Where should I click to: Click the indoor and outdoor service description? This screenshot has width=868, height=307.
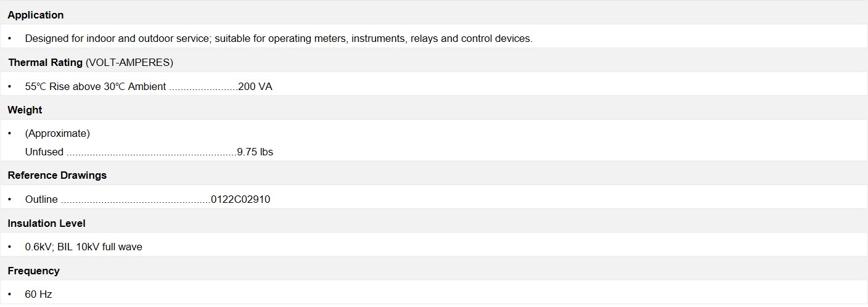point(278,38)
